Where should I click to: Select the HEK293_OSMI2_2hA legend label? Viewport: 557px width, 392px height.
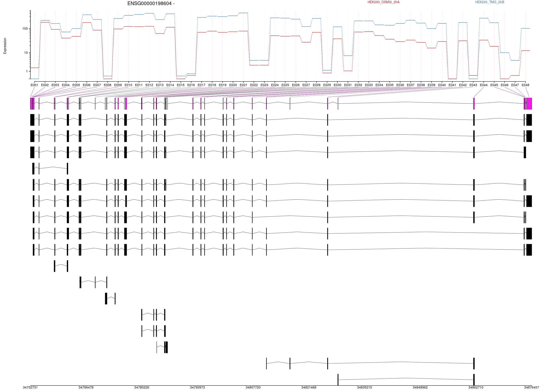(x=383, y=2)
